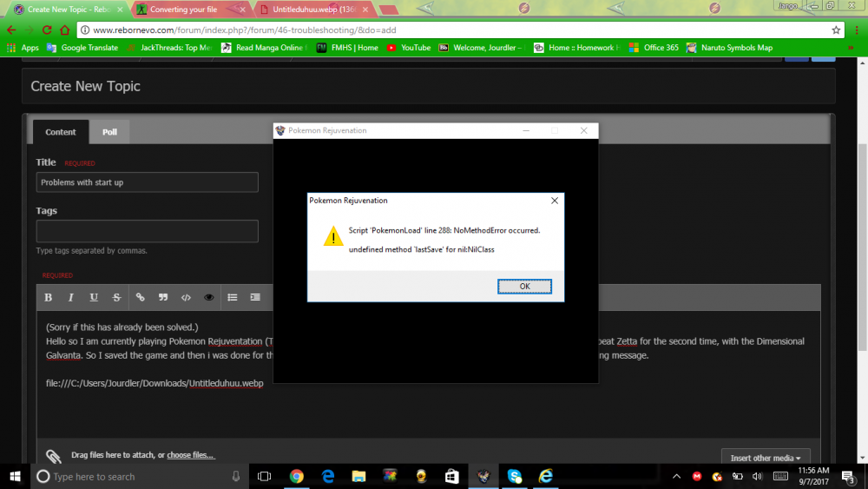Open Skype from taskbar

coord(514,476)
